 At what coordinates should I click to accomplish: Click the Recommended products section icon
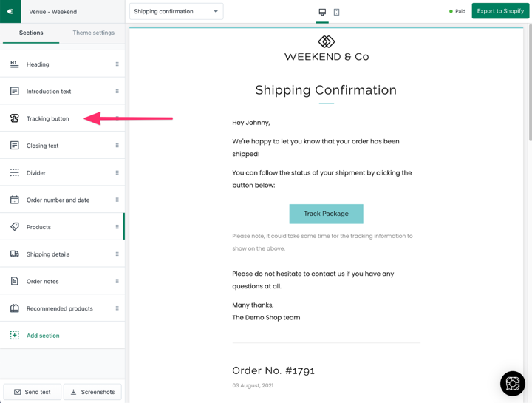[15, 308]
